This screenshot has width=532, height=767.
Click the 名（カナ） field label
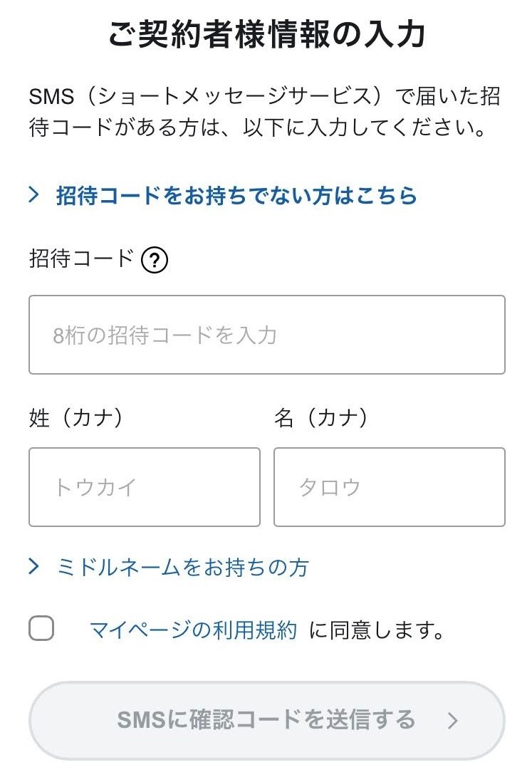(x=321, y=418)
